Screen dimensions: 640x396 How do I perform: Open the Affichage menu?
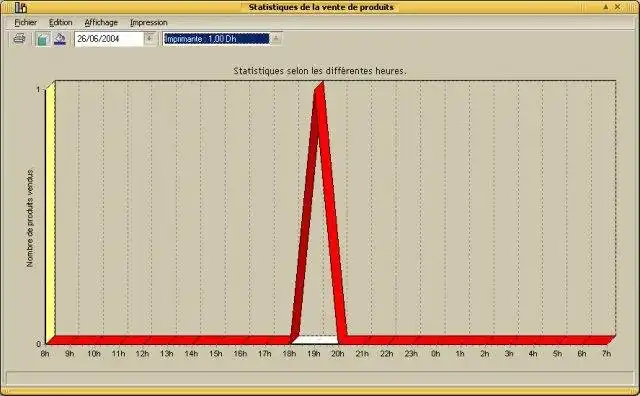pyautogui.click(x=101, y=22)
